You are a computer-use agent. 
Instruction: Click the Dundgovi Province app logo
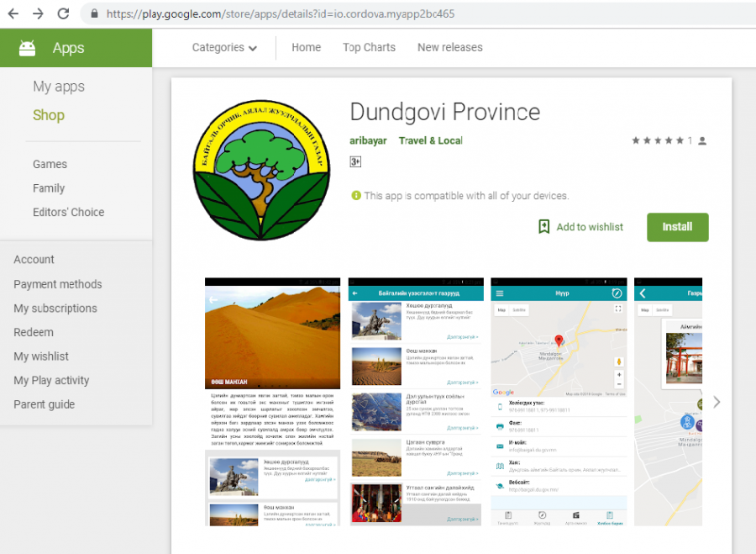point(261,170)
